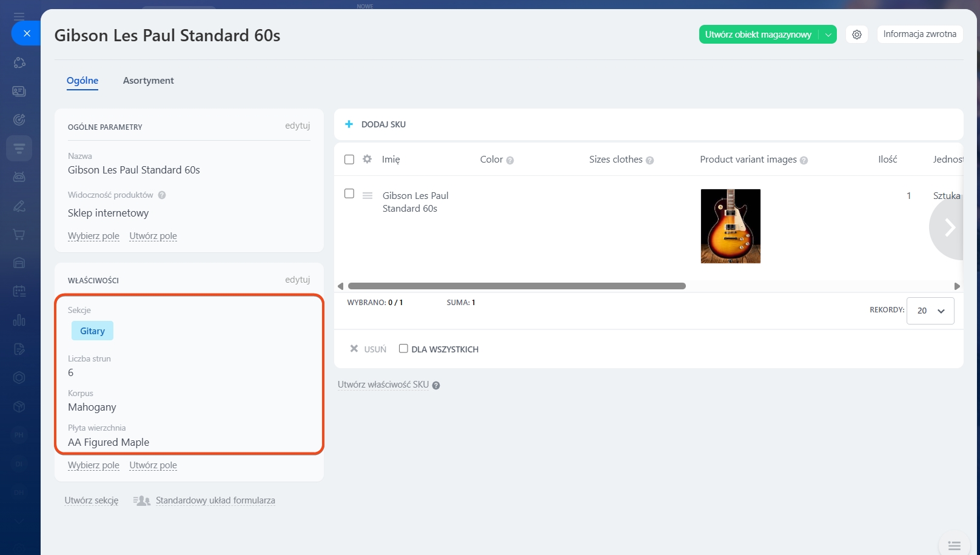Show help for Sizes clothes column
Image resolution: width=980 pixels, height=555 pixels.
(x=650, y=160)
